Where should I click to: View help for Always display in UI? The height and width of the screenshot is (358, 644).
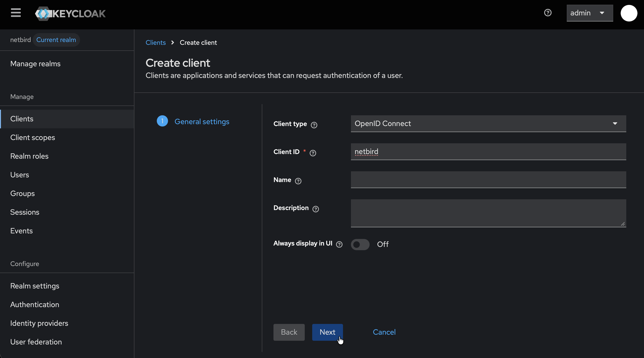point(339,244)
